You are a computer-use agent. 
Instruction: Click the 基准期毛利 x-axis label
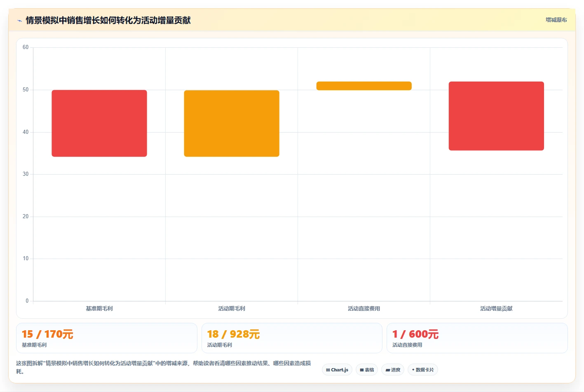[x=99, y=308]
